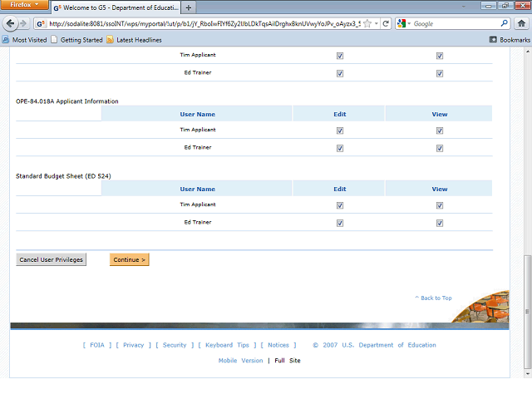
Task: Toggle top section Tim Applicant View checkbox
Action: [440, 56]
